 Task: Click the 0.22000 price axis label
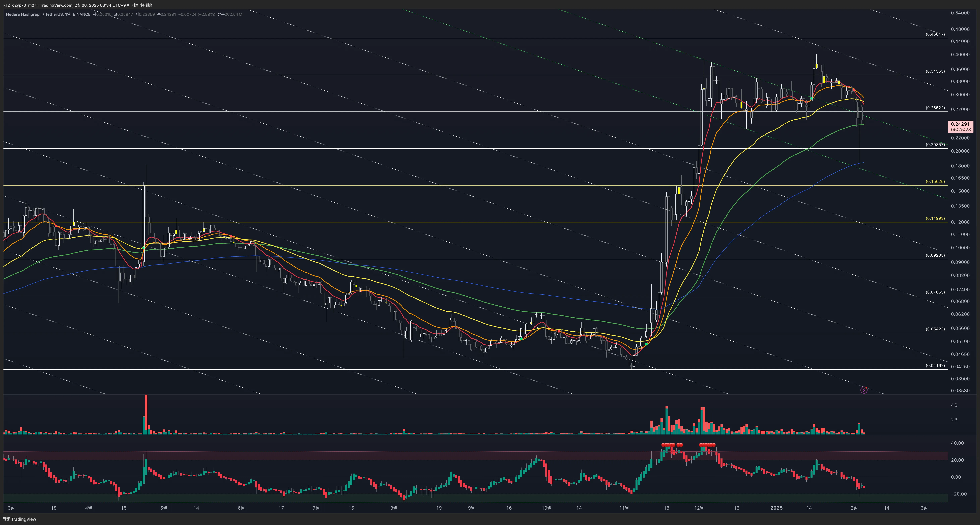pos(960,138)
